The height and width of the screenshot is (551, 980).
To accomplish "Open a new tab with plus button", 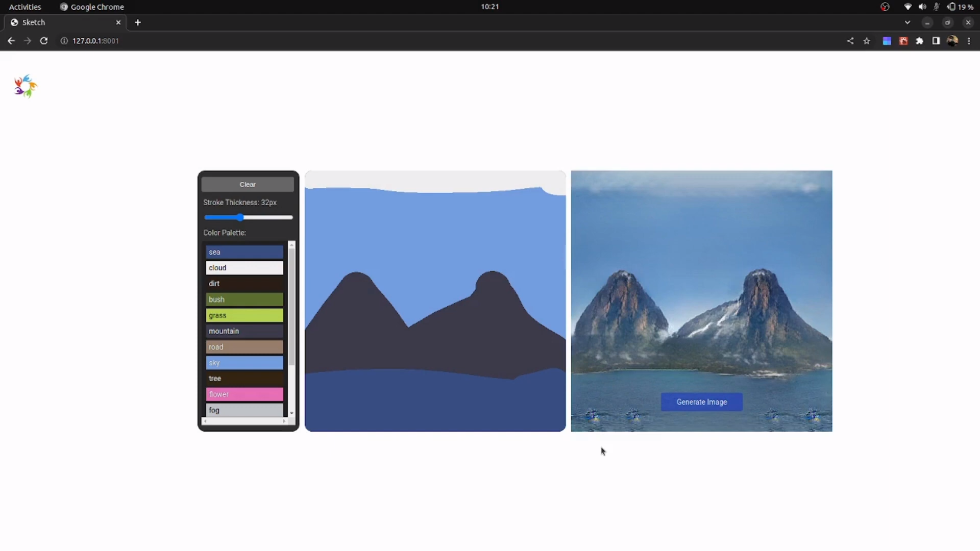I will click(138, 22).
